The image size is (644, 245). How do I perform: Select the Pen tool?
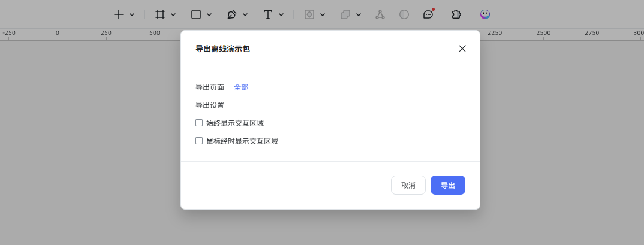[x=231, y=14]
